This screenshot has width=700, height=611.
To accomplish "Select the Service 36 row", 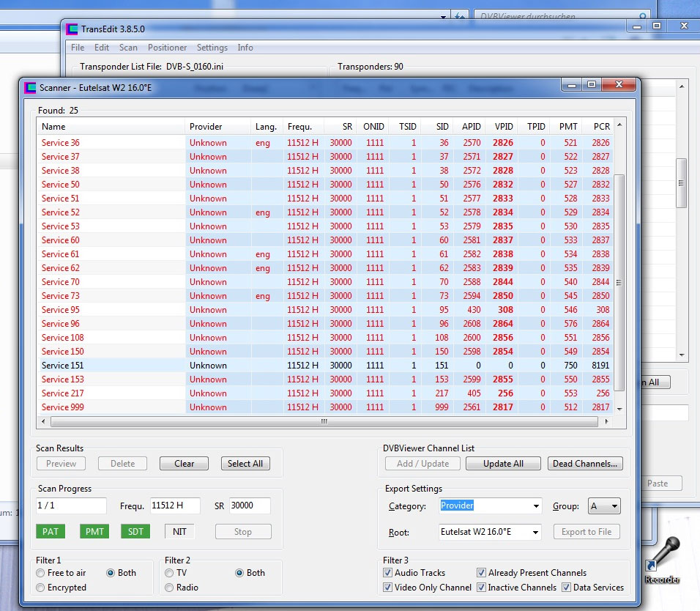I will [x=325, y=142].
